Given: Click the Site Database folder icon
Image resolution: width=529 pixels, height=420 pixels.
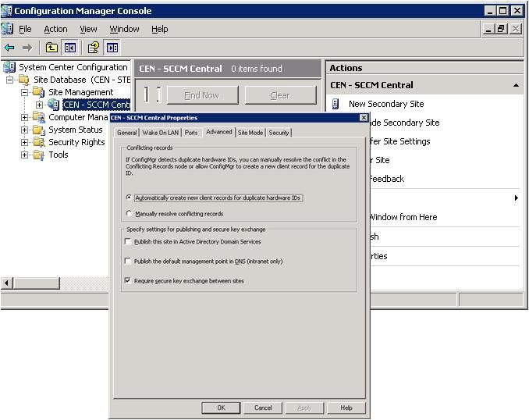Looking at the screenshot, I should [24, 80].
